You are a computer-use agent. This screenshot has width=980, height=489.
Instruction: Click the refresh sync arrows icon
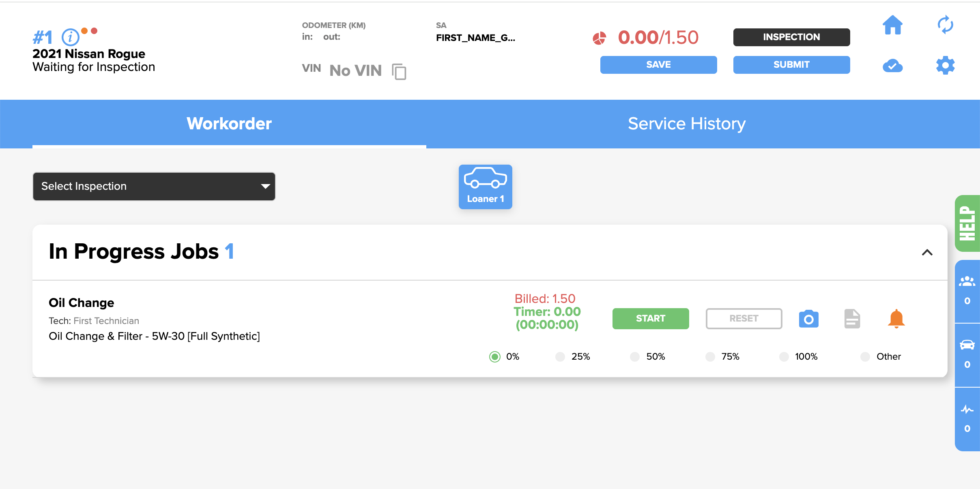coord(945,25)
